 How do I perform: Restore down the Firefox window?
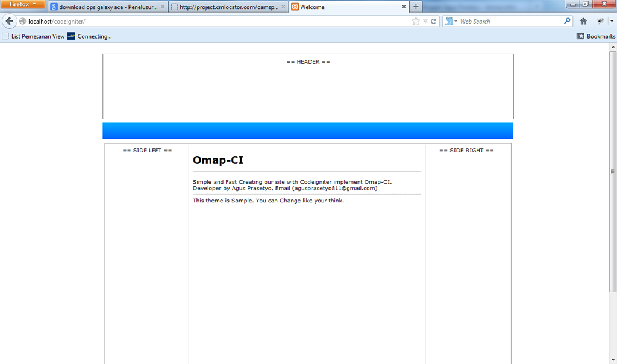coord(585,4)
